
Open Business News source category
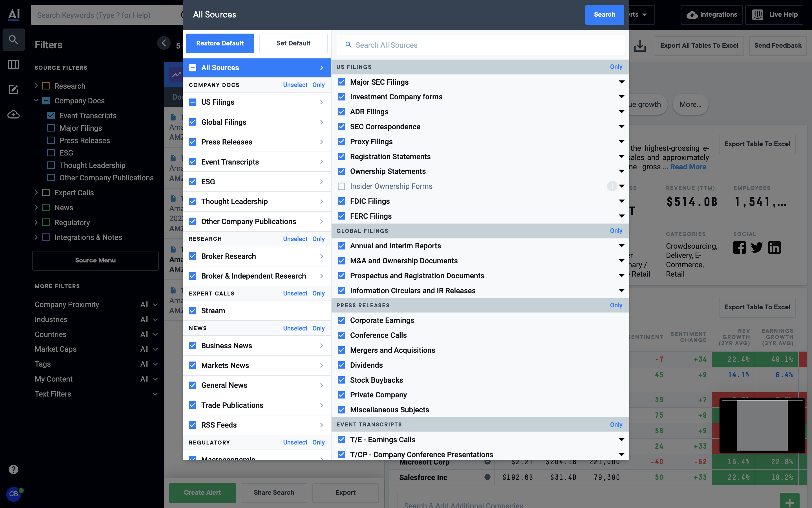pyautogui.click(x=257, y=345)
